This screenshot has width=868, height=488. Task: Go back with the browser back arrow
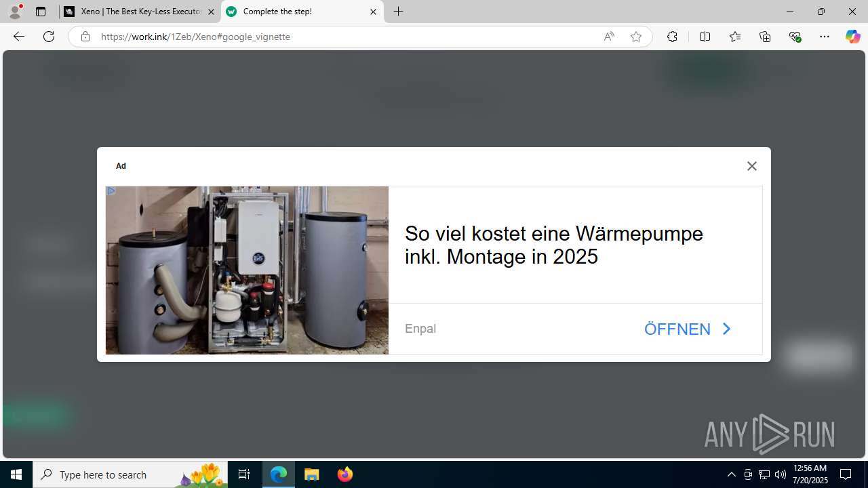coord(19,37)
